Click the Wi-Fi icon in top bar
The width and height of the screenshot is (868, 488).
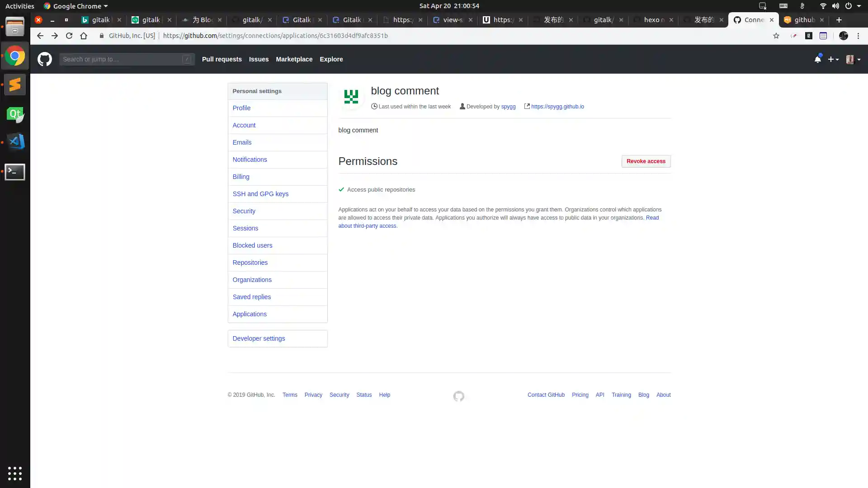pos(823,6)
